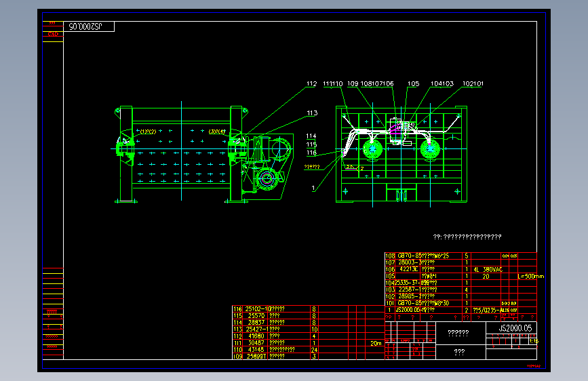Select quantity 24 in row 110

(x=314, y=350)
